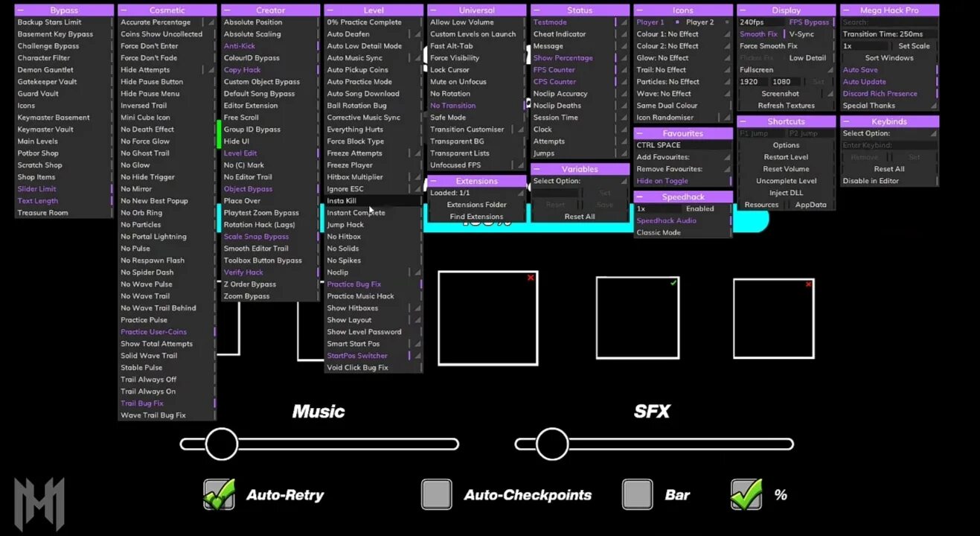Collapse the Favourites panel with its minus icon

(639, 133)
